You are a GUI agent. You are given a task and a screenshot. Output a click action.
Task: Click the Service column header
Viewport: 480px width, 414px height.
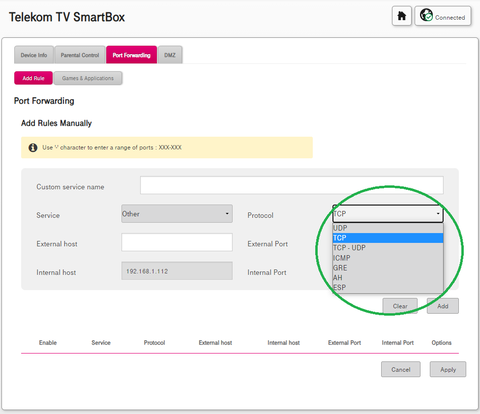pos(101,343)
